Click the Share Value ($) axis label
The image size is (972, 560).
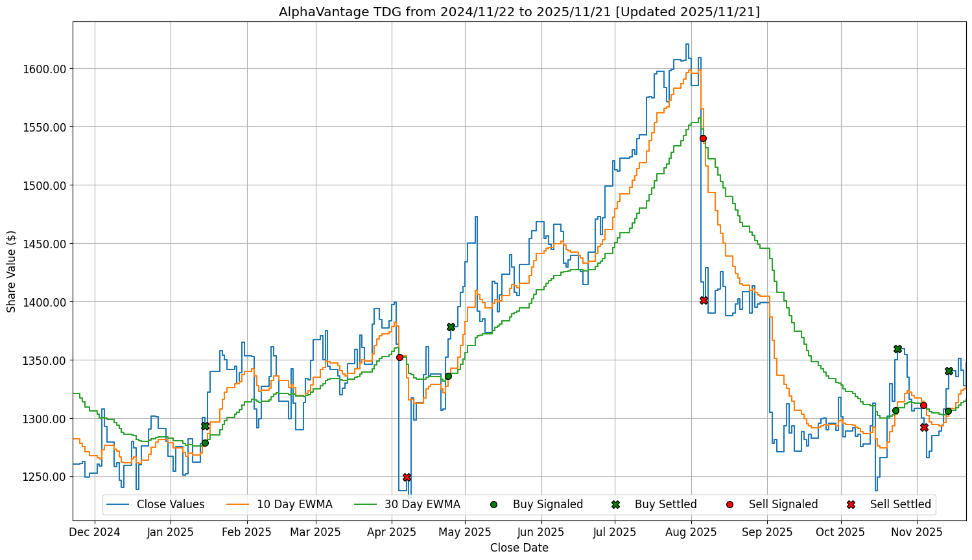pos(11,271)
